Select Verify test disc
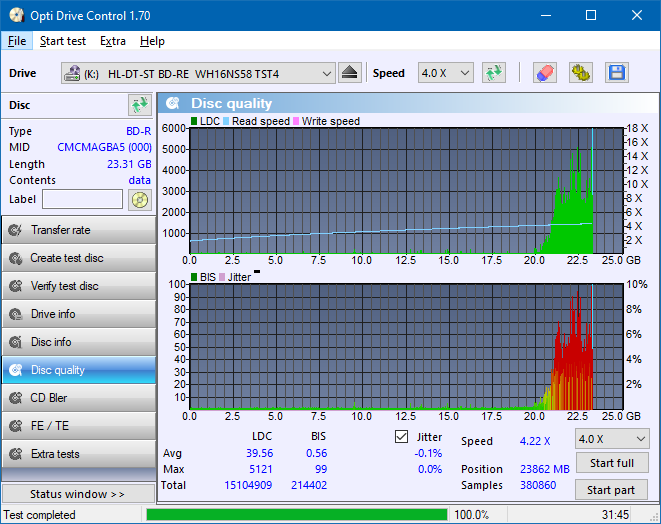This screenshot has height=524, width=661. tap(79, 286)
